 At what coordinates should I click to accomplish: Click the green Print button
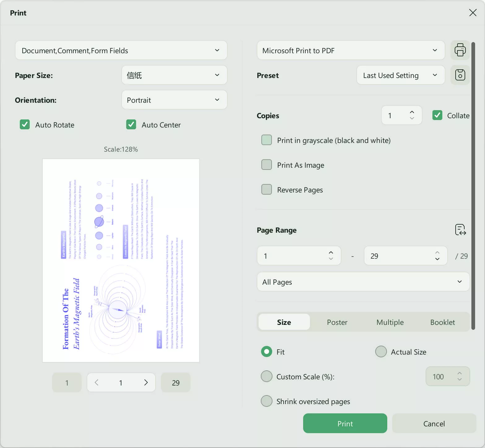coord(345,424)
